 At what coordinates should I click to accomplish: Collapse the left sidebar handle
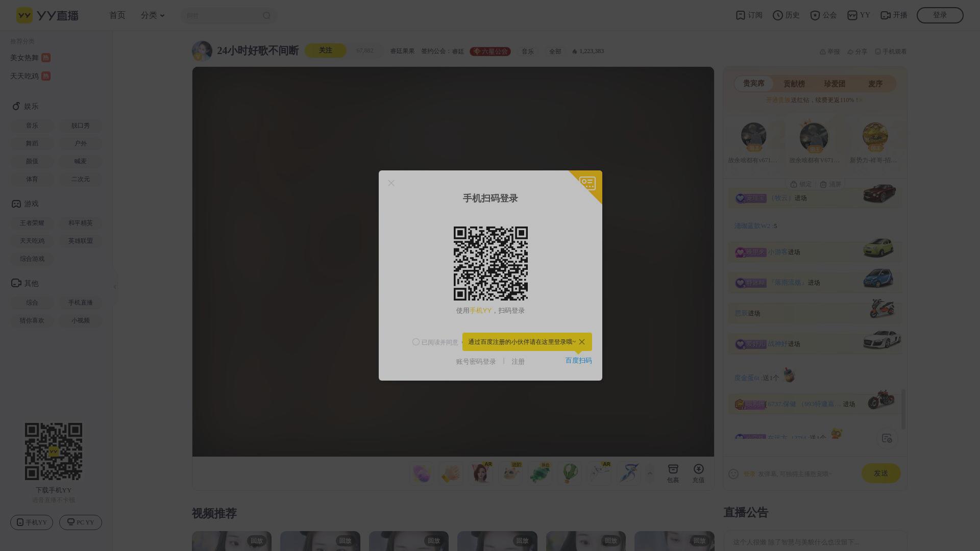pyautogui.click(x=115, y=287)
